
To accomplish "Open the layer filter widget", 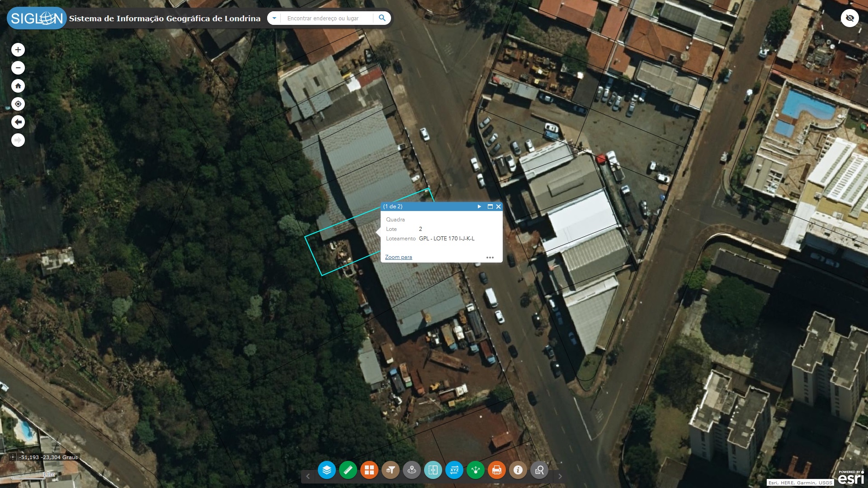I will click(x=391, y=470).
